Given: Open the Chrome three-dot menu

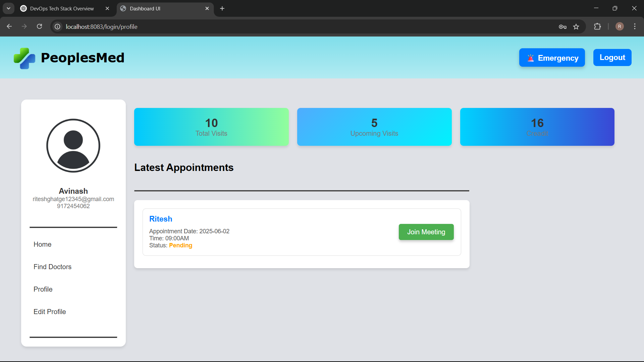Looking at the screenshot, I should (635, 26).
